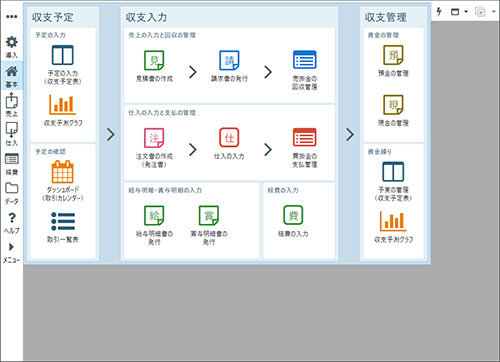Open the dropdown arrow beside close-windows icon
500x362 pixels.
tap(494, 12)
